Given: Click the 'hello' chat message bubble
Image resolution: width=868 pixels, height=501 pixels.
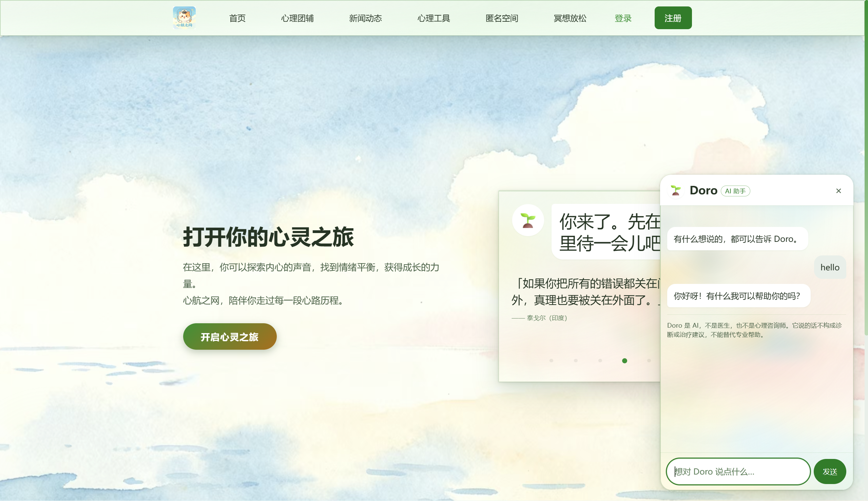Looking at the screenshot, I should coord(830,267).
